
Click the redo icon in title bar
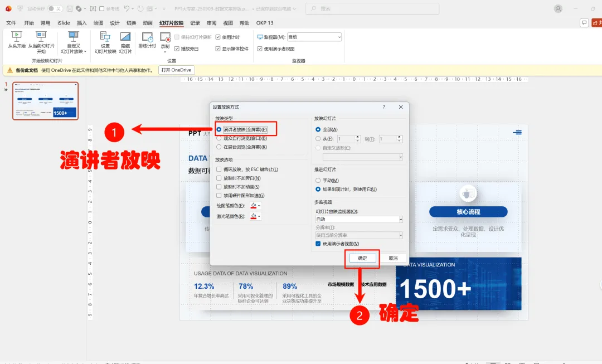[140, 8]
